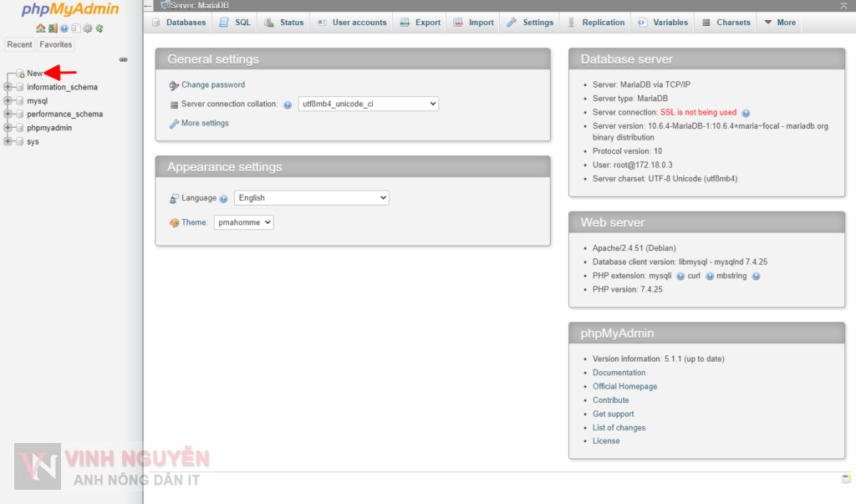Collapse the performance_schema tree item
The height and width of the screenshot is (504, 856).
tap(7, 114)
